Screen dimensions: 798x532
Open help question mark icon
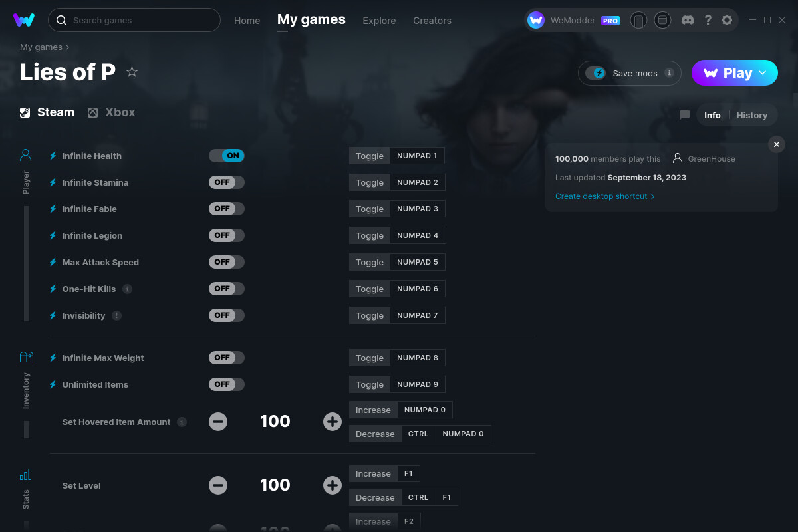click(x=708, y=20)
